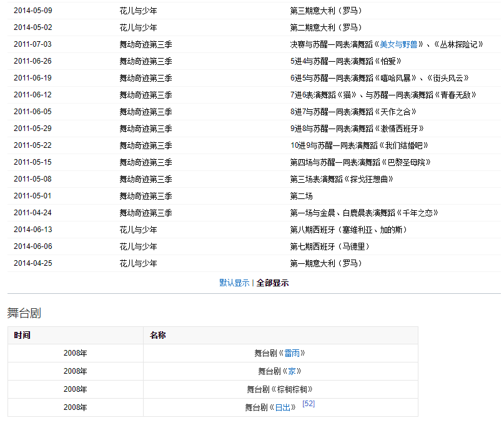
Task: Open the 美女与野兽 link
Action: tap(399, 44)
